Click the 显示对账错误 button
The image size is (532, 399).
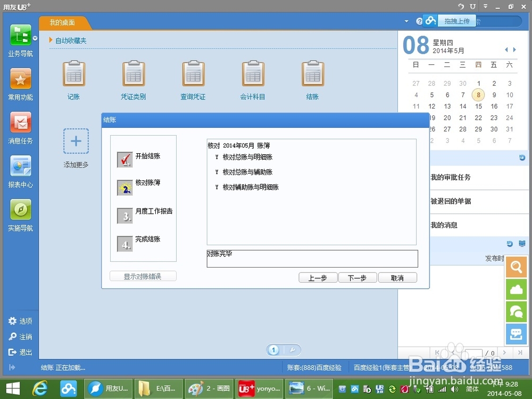[143, 276]
